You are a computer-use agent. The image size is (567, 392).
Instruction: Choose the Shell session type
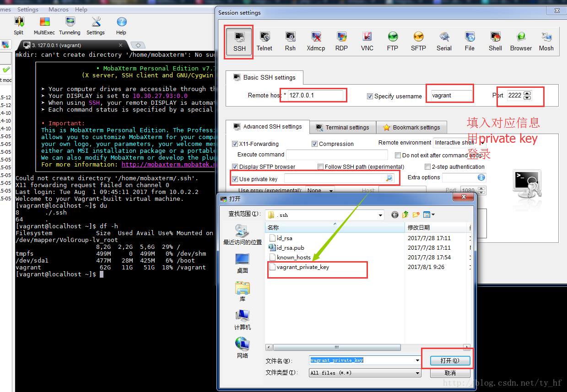click(495, 42)
